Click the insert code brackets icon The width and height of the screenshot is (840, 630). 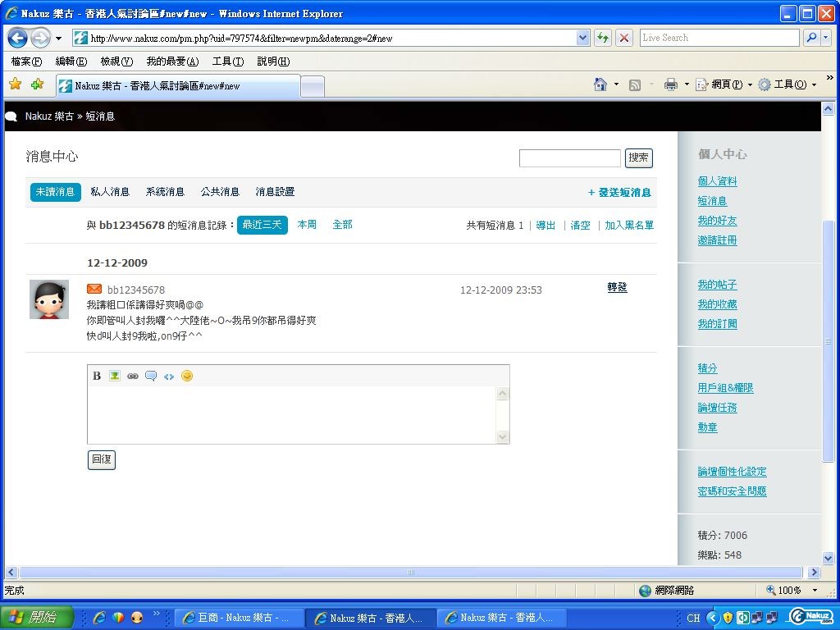pyautogui.click(x=169, y=376)
